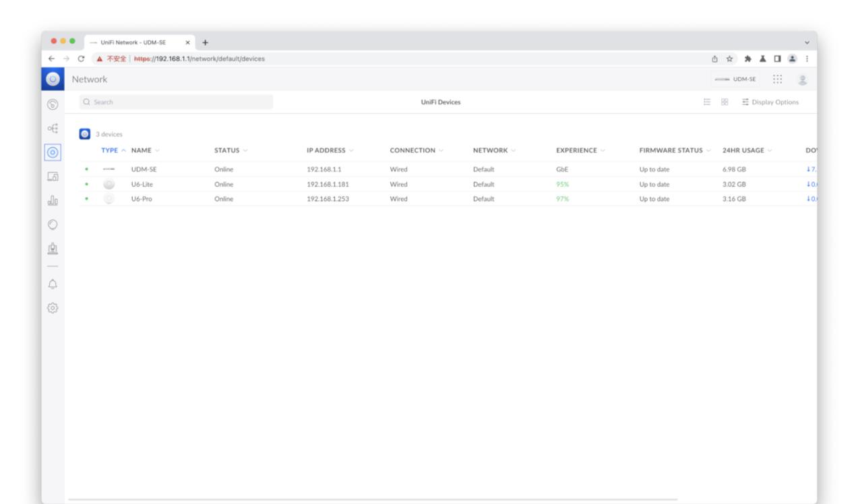856x504 pixels.
Task: Open the Statistics bar-chart icon
Action: 53,201
